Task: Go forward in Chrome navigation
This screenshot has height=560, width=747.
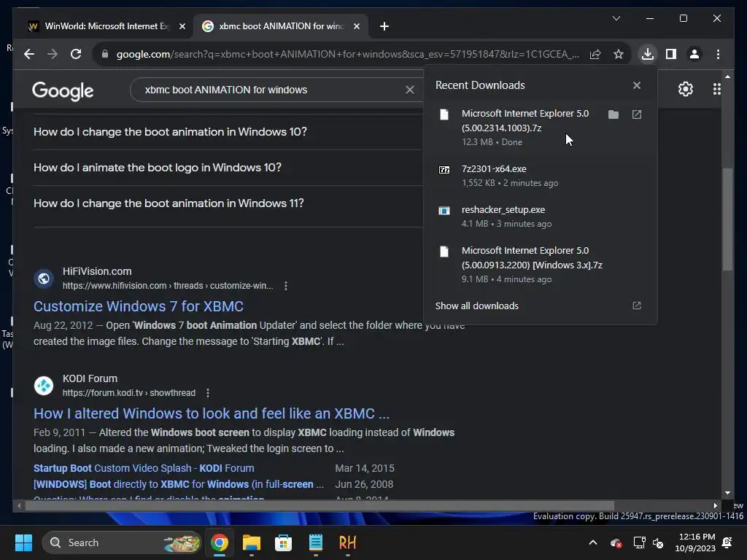Action: point(53,54)
